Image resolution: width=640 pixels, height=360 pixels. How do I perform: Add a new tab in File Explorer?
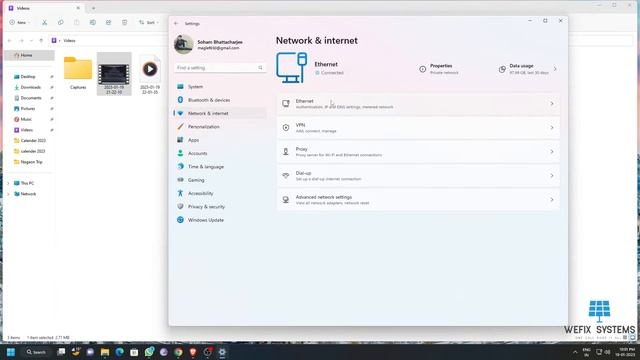tap(93, 8)
